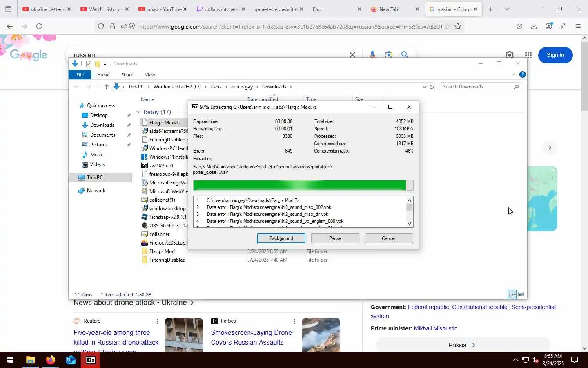This screenshot has height=368, width=588.
Task: Open the Windows Start menu
Action: point(9,360)
